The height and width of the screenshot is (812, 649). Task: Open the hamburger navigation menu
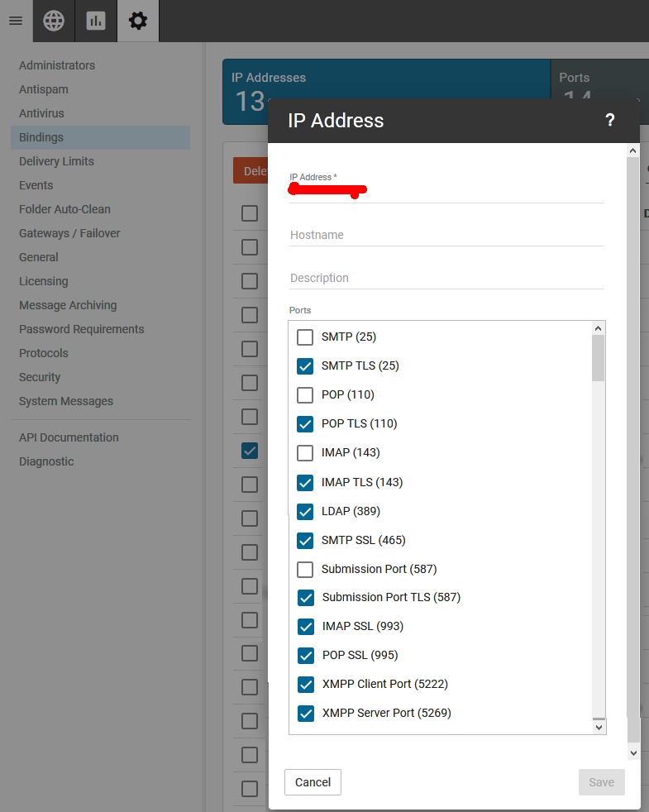[16, 21]
